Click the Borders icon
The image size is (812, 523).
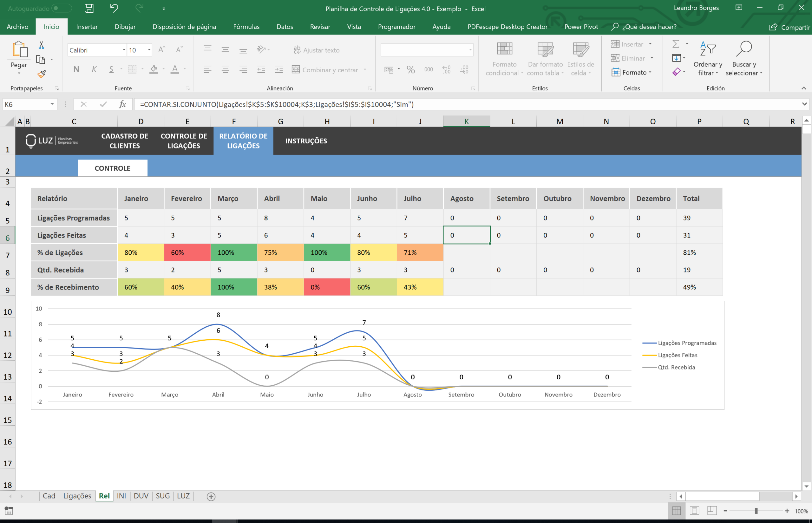pyautogui.click(x=132, y=69)
